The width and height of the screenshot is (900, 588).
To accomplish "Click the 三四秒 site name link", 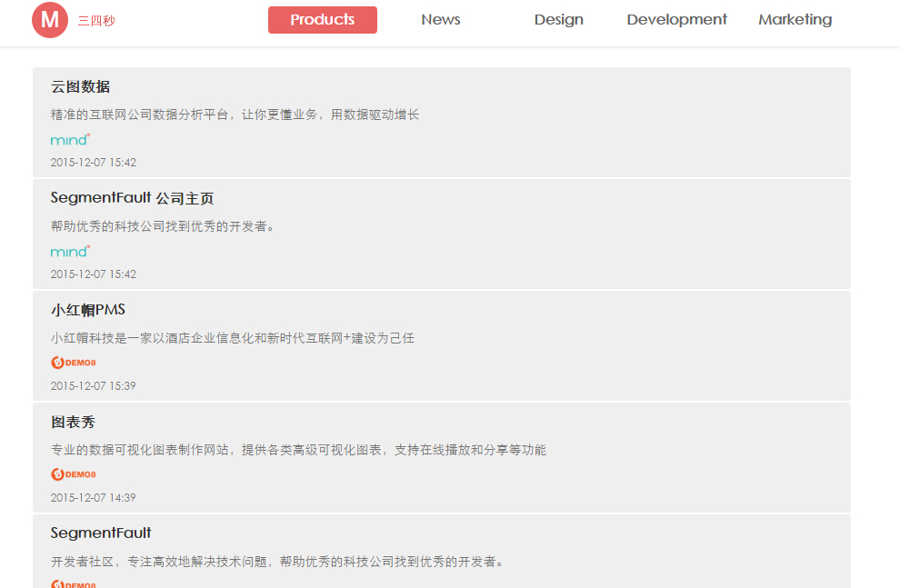I will coord(96,21).
